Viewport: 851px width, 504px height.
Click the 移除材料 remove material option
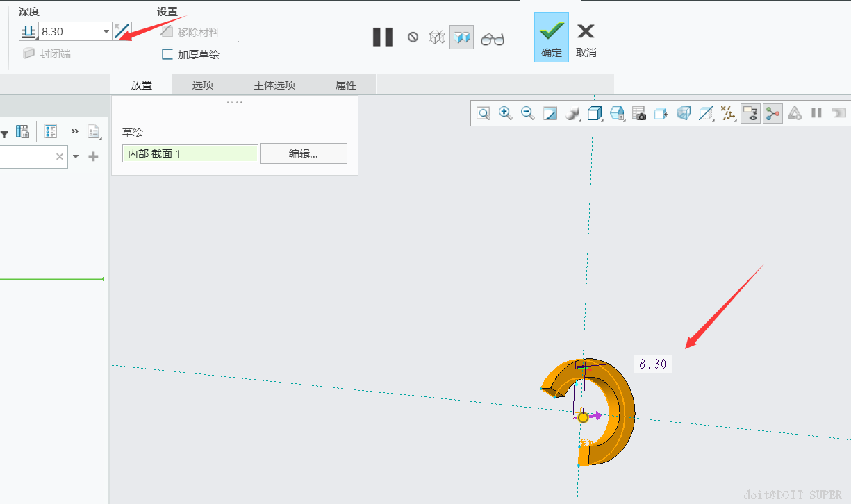coord(190,32)
